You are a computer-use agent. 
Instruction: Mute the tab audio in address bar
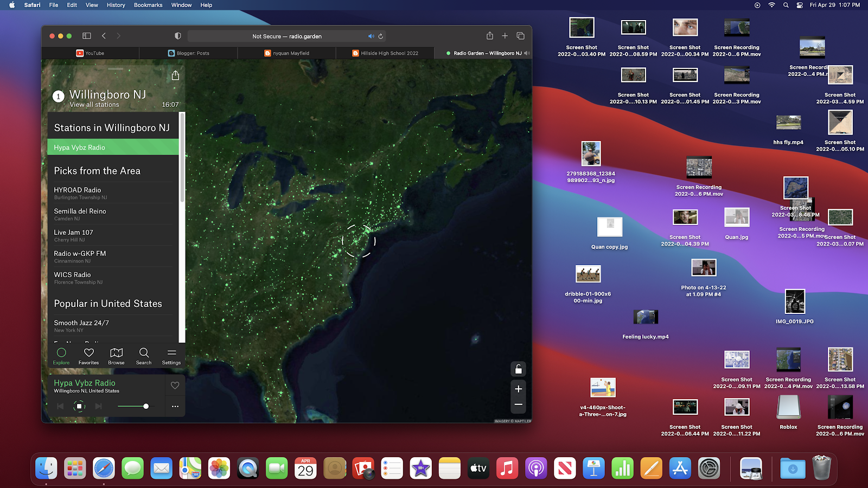coord(371,36)
